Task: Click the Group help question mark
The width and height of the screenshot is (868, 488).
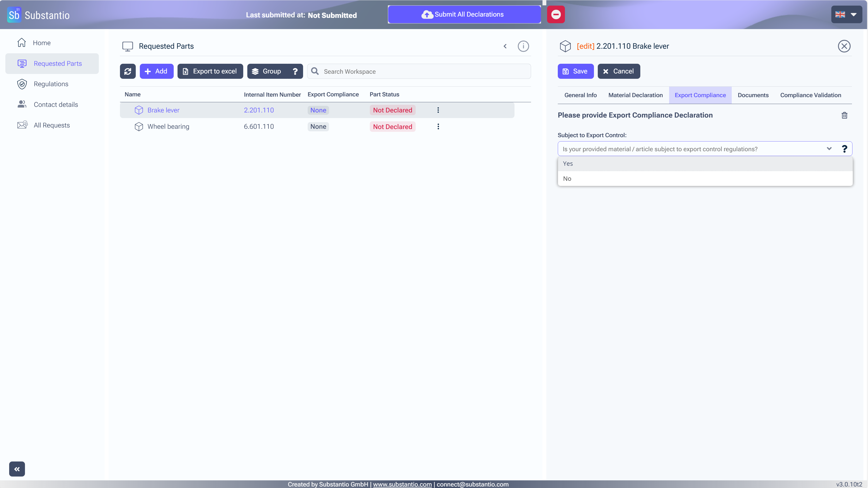Action: (295, 71)
